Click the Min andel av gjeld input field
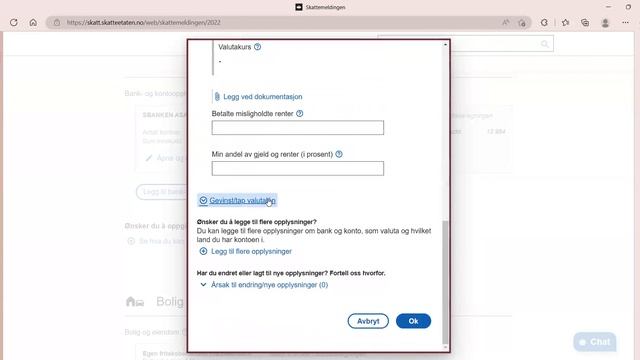640x360 pixels. tap(298, 169)
